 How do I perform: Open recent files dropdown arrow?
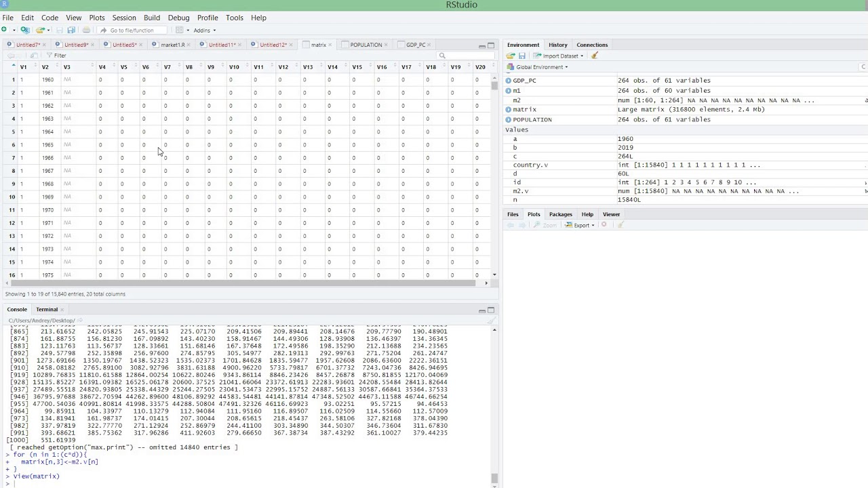[x=50, y=30]
